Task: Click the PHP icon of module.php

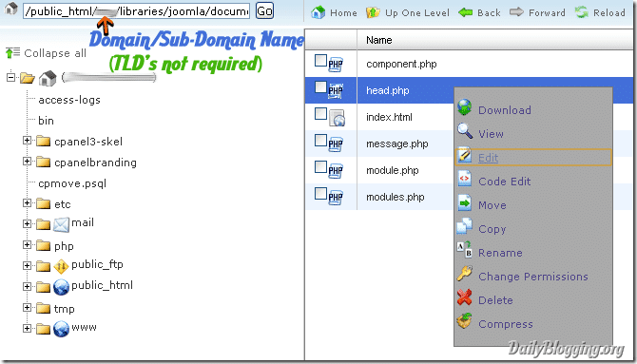Action: pos(336,171)
